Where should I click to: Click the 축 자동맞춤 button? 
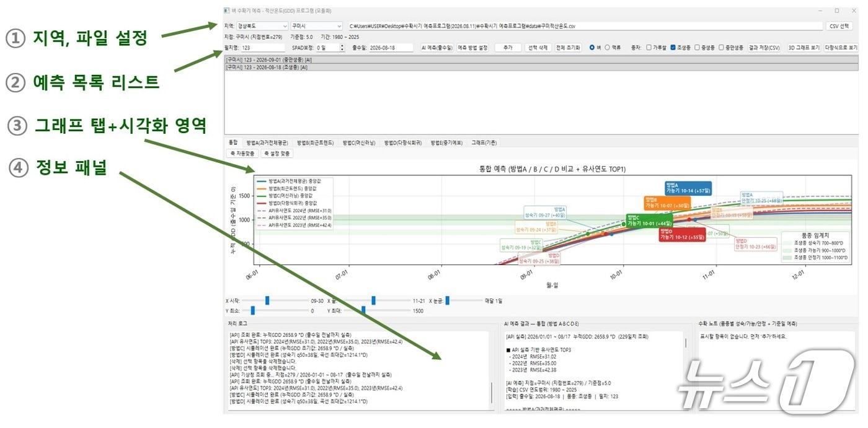(x=242, y=154)
